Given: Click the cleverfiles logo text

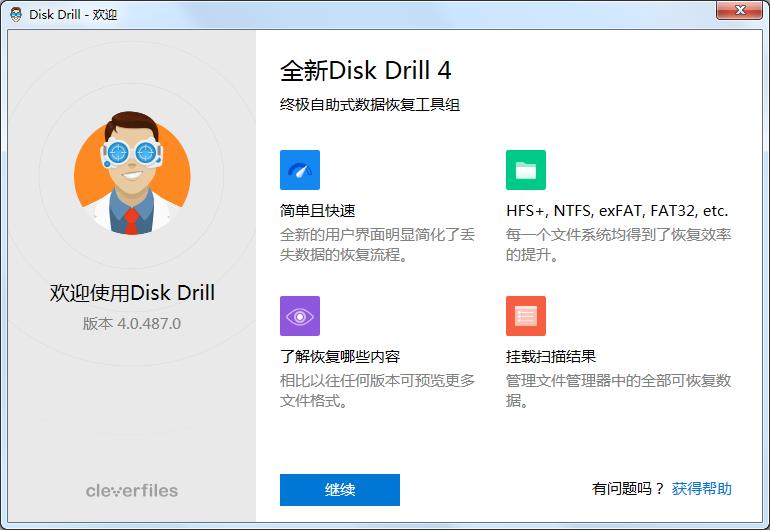Looking at the screenshot, I should (132, 490).
